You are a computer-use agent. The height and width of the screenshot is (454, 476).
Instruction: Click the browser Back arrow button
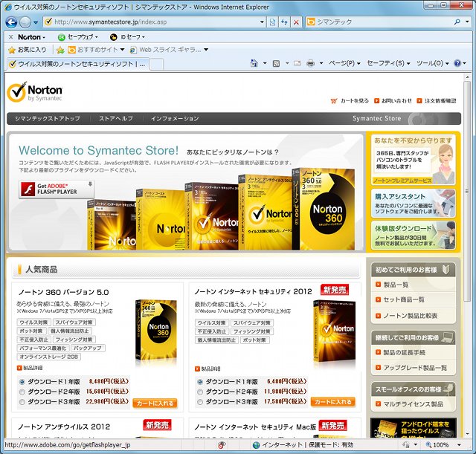coord(11,22)
